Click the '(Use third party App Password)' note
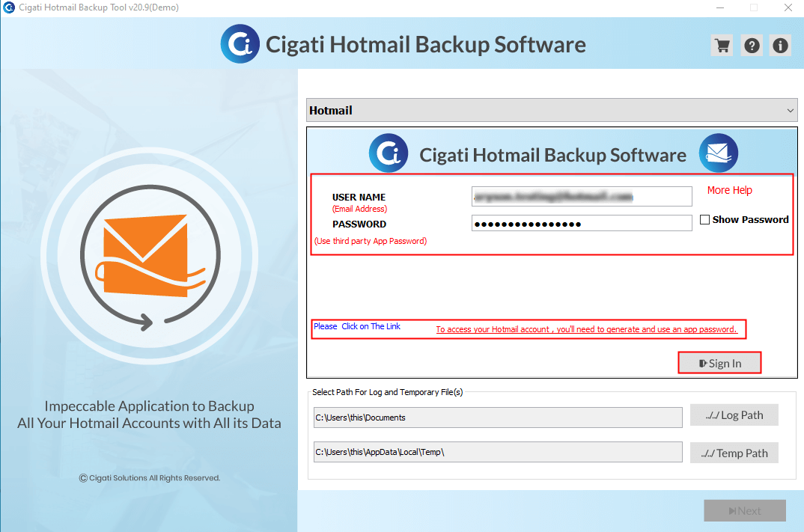804x532 pixels. [371, 241]
